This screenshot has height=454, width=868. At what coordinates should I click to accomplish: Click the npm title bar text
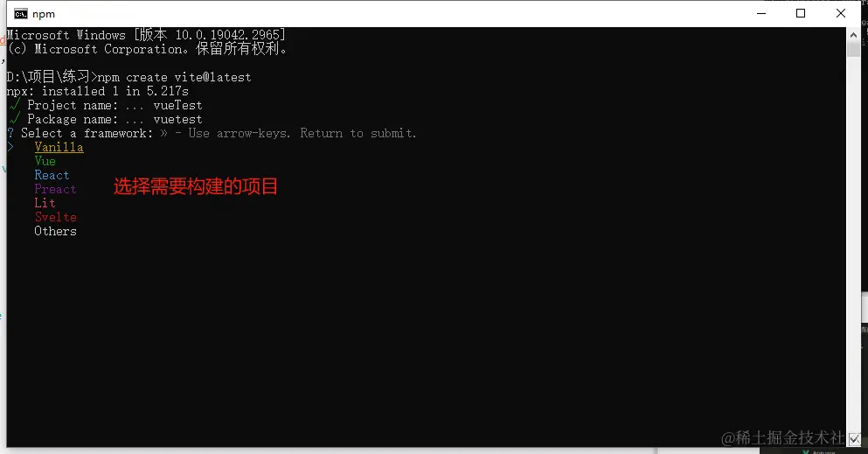pyautogui.click(x=43, y=14)
